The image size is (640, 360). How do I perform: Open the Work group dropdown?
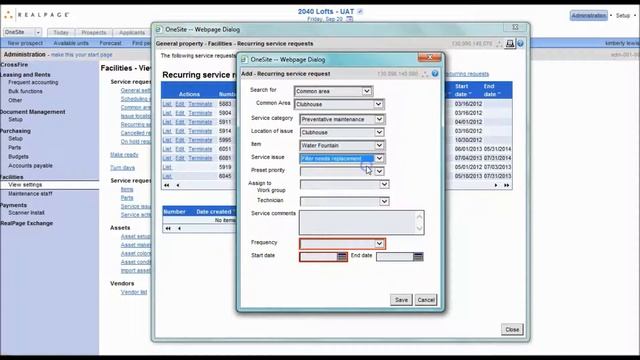(x=384, y=184)
